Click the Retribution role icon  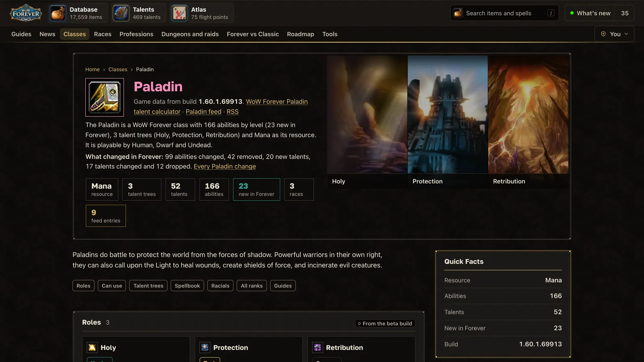click(x=318, y=348)
